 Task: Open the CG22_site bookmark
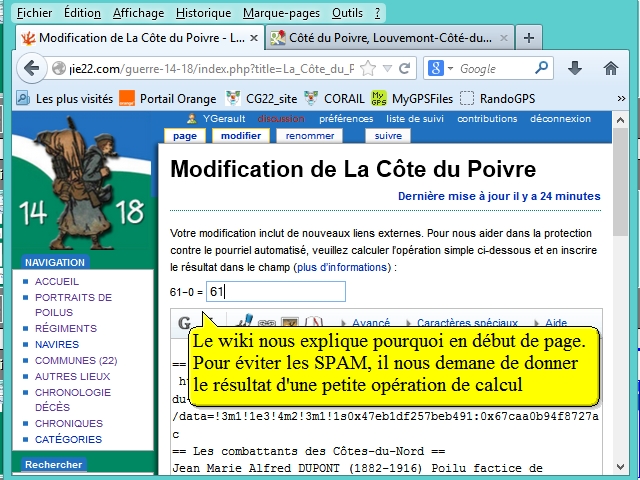(x=261, y=98)
